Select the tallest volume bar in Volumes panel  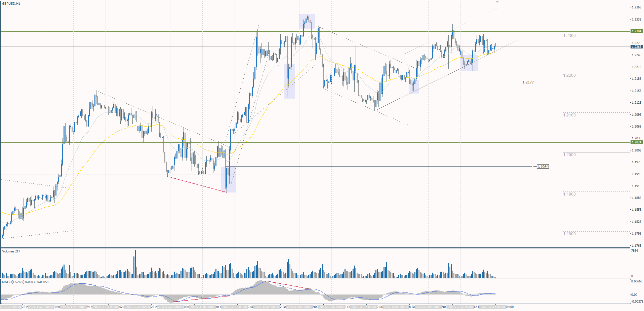pos(135,264)
